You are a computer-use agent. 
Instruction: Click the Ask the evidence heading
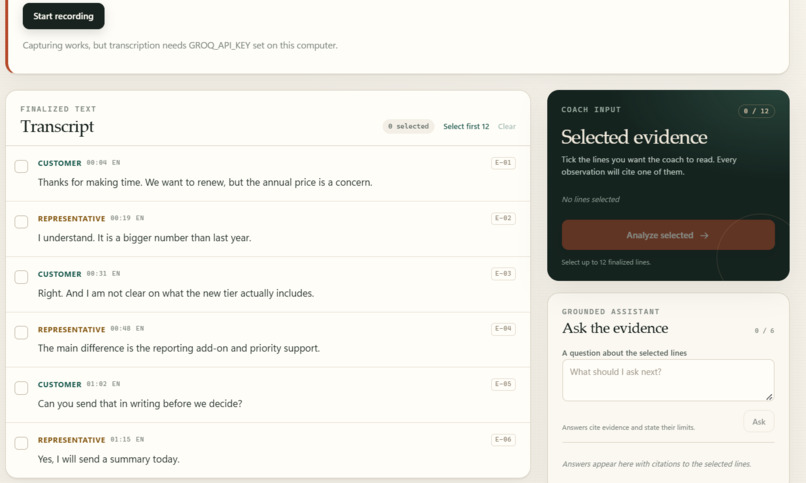615,328
